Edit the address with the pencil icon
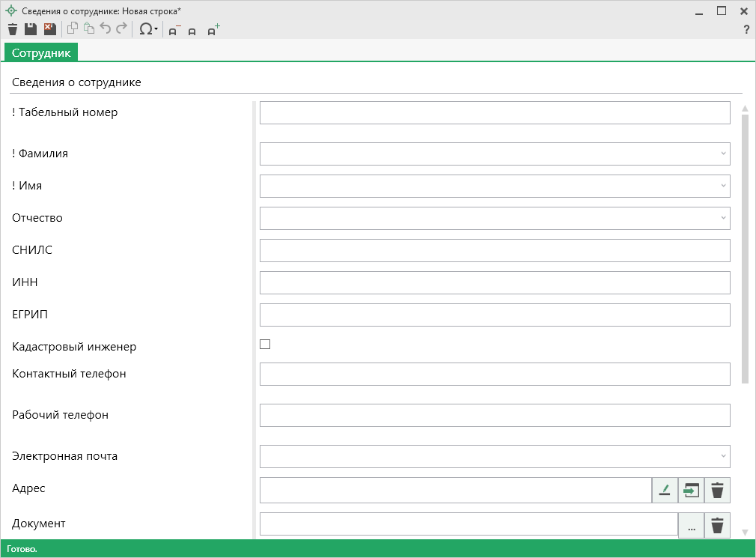The image size is (756, 558). pyautogui.click(x=664, y=491)
